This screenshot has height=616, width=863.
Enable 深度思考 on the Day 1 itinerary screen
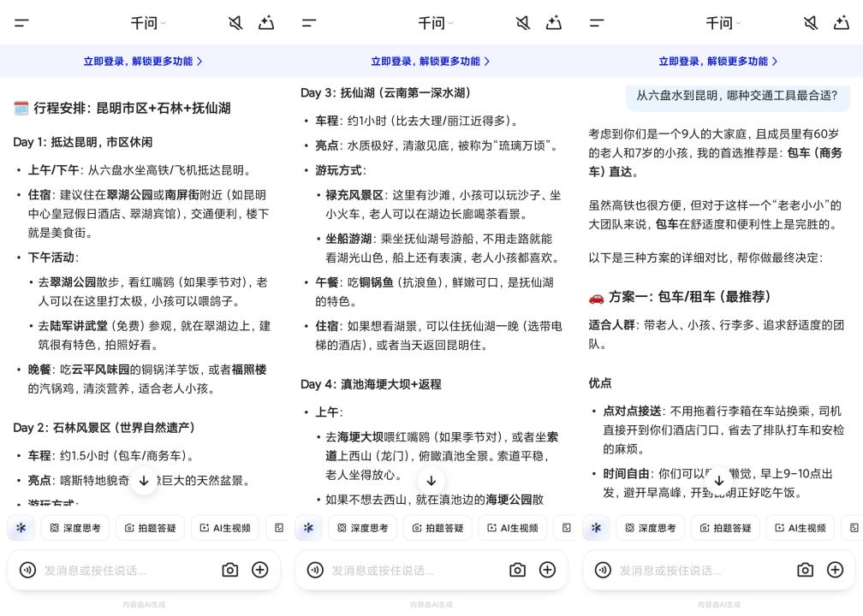(74, 528)
